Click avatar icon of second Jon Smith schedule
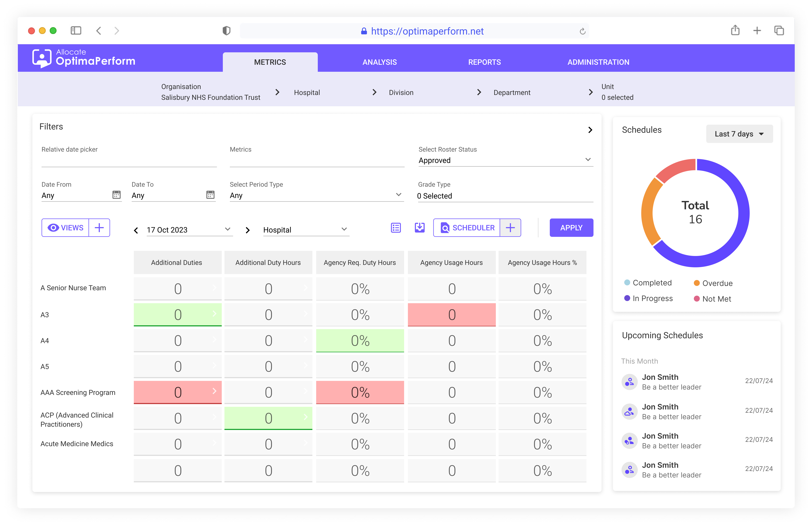812x526 pixels. 630,412
